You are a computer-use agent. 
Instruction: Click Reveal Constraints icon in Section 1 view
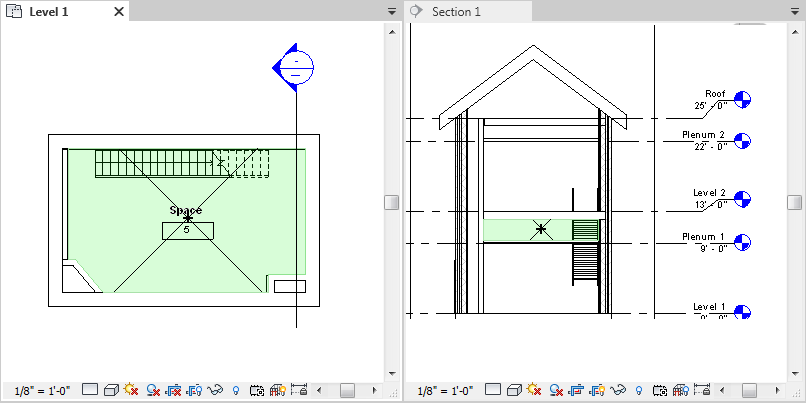coord(701,390)
